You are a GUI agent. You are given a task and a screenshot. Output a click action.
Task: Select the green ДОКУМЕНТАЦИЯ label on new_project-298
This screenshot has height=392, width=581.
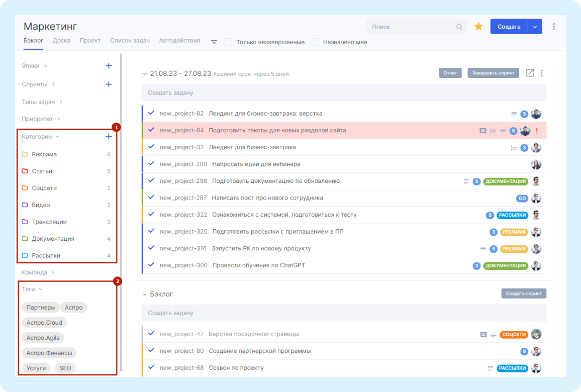[x=506, y=181]
